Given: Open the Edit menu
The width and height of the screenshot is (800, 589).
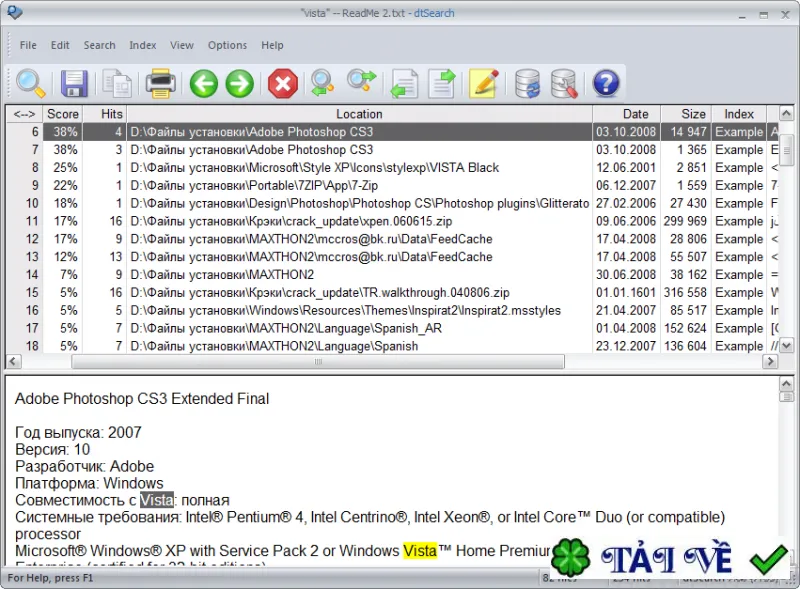Looking at the screenshot, I should [x=60, y=45].
